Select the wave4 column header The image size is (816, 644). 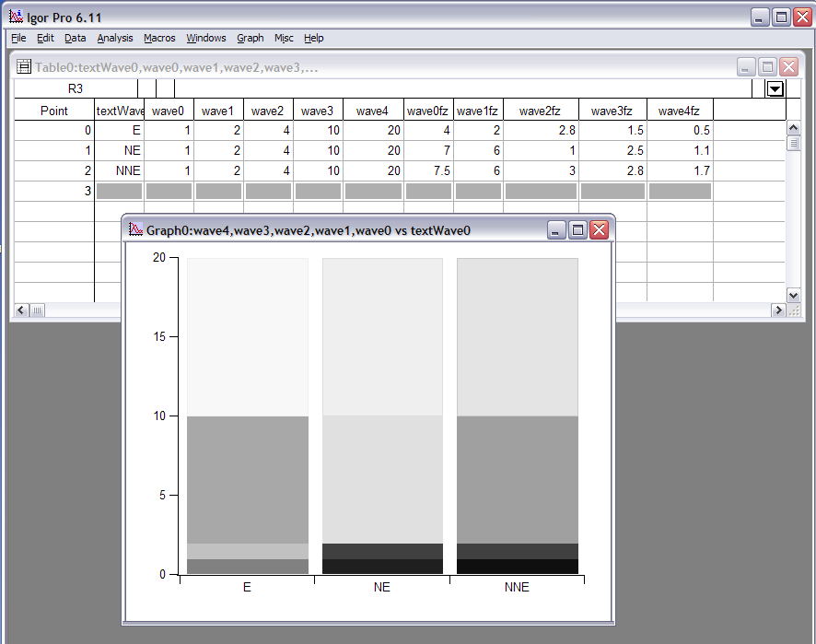point(372,111)
